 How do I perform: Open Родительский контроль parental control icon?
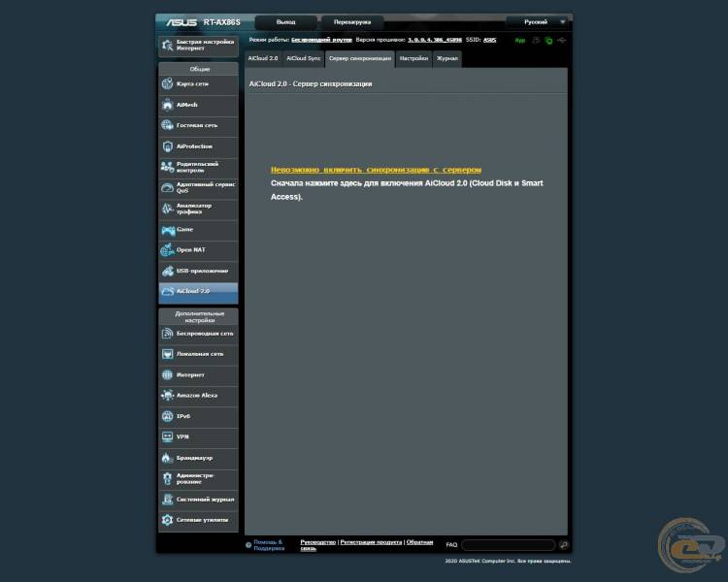(167, 167)
